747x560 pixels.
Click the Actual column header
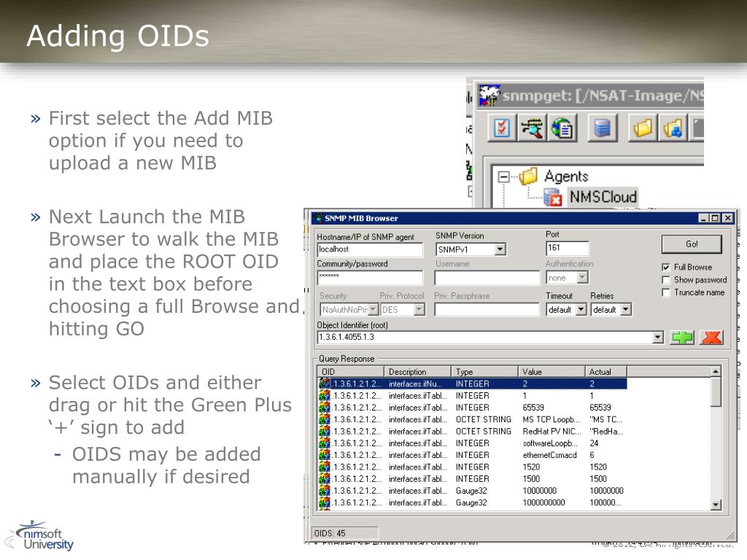605,371
